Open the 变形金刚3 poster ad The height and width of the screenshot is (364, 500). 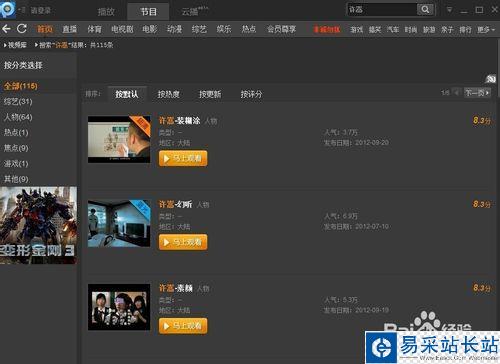point(38,225)
